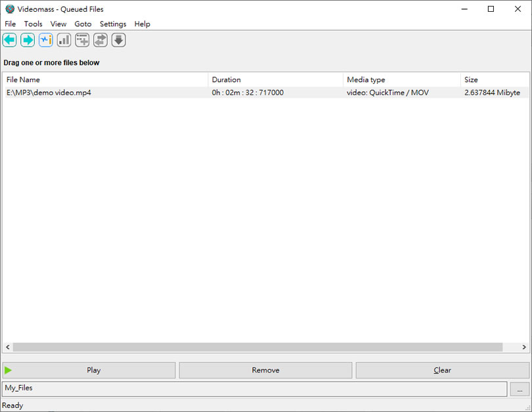The width and height of the screenshot is (532, 412).
Task: Click the bar chart analysis toolbar icon
Action: [x=64, y=40]
